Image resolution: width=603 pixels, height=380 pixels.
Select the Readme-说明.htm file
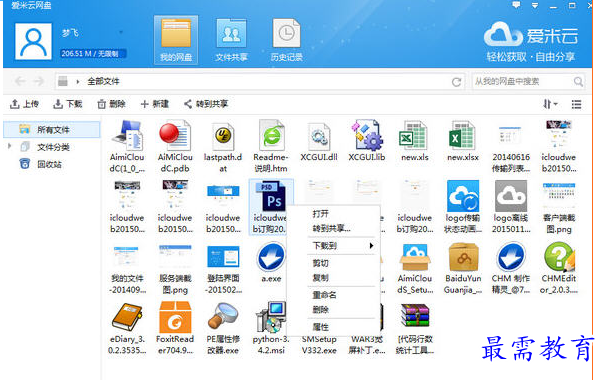pos(271,146)
